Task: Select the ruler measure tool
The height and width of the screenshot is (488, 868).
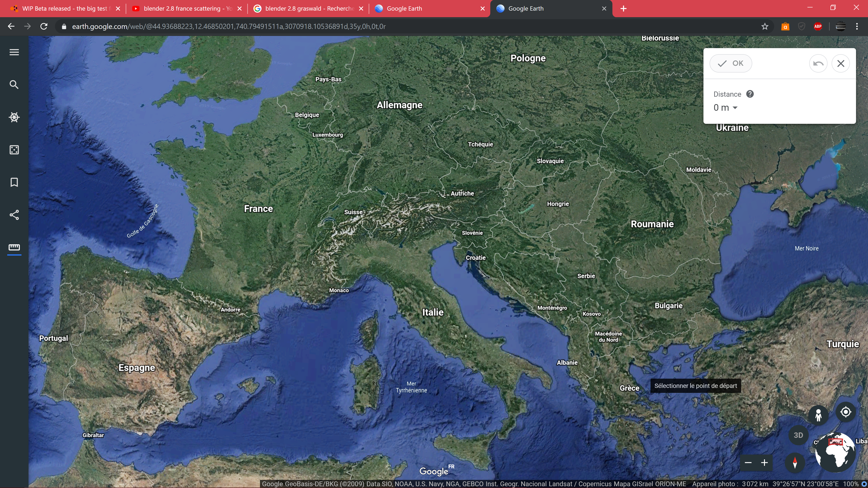Action: (x=14, y=248)
